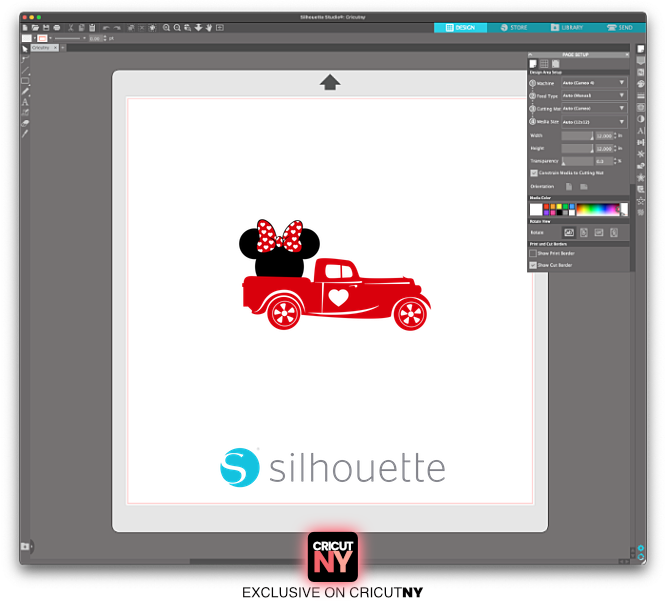The height and width of the screenshot is (604, 665).
Task: Select the Eraser tool
Action: 25,123
